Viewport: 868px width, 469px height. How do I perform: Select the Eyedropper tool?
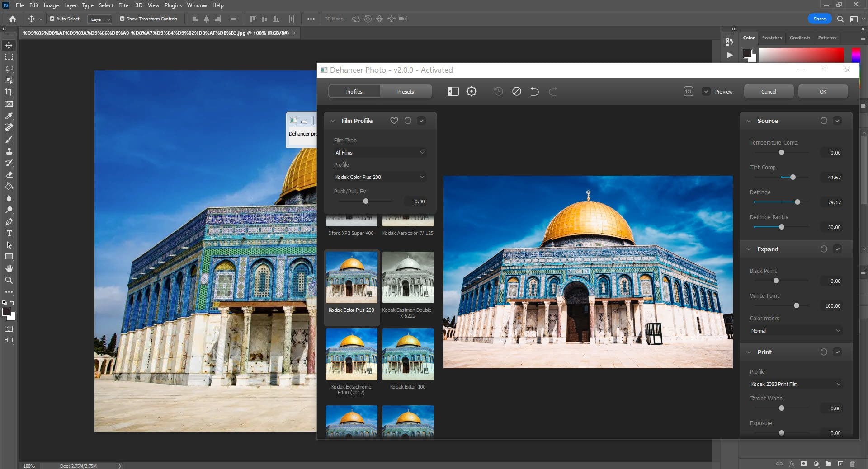coord(9,116)
